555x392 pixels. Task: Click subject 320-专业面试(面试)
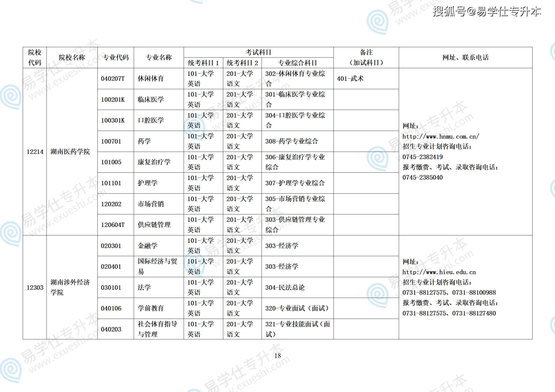(298, 308)
